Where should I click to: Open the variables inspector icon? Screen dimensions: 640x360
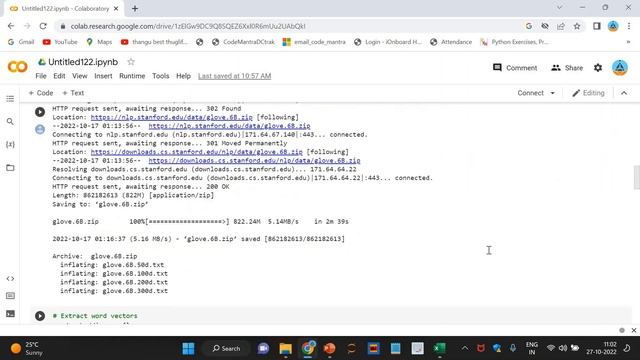tap(10, 144)
